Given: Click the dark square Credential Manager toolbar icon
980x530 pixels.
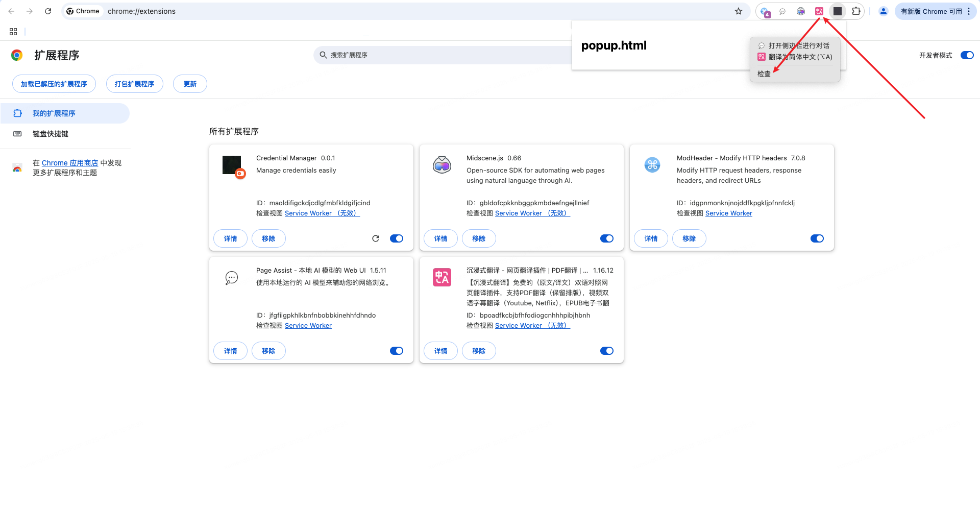Looking at the screenshot, I should click(838, 11).
